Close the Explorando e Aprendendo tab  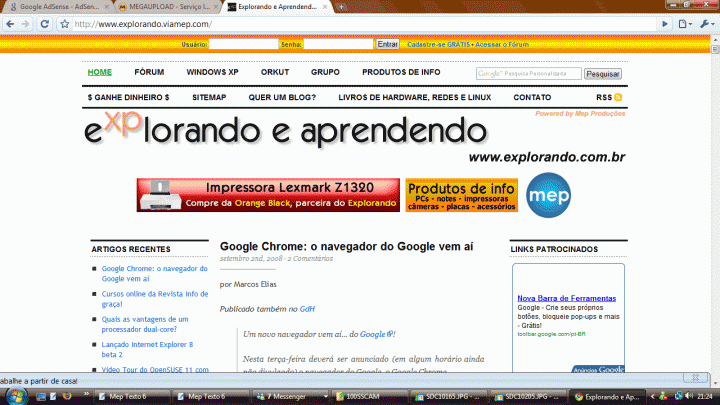click(325, 7)
